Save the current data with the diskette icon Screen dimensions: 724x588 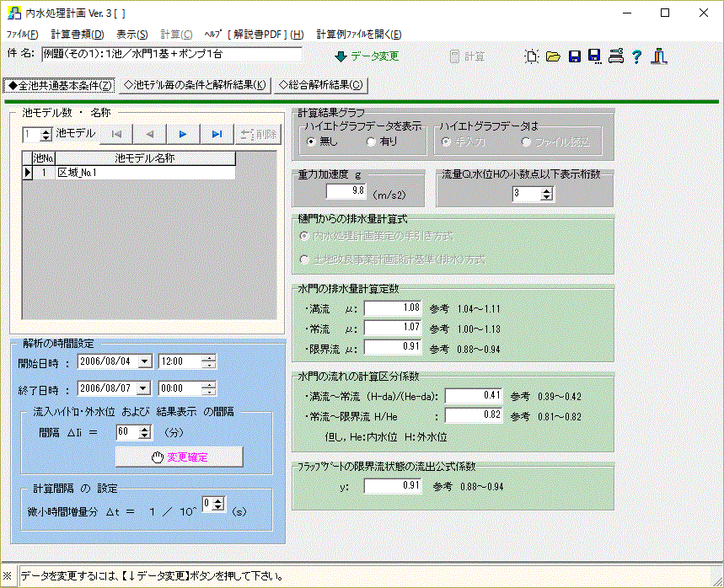(573, 56)
